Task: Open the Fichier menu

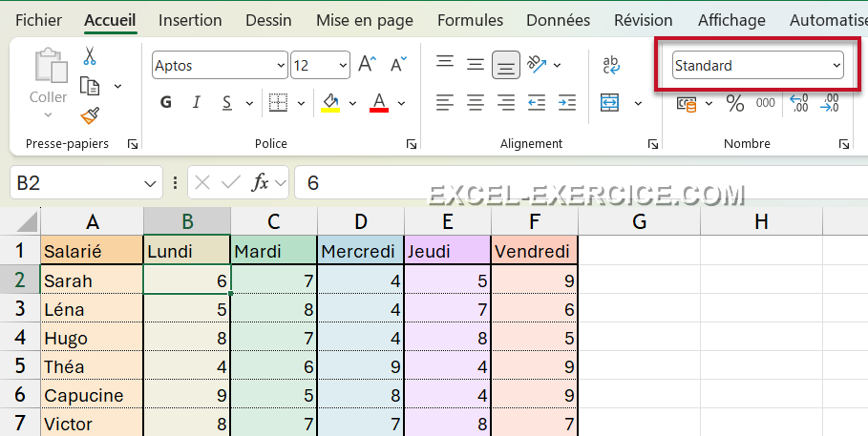Action: click(38, 20)
